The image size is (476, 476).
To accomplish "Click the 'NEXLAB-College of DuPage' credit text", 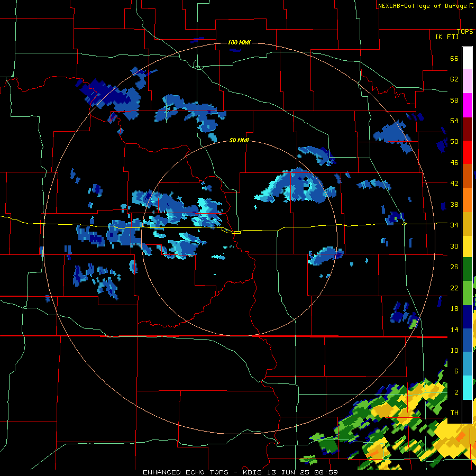I will click(x=423, y=6).
